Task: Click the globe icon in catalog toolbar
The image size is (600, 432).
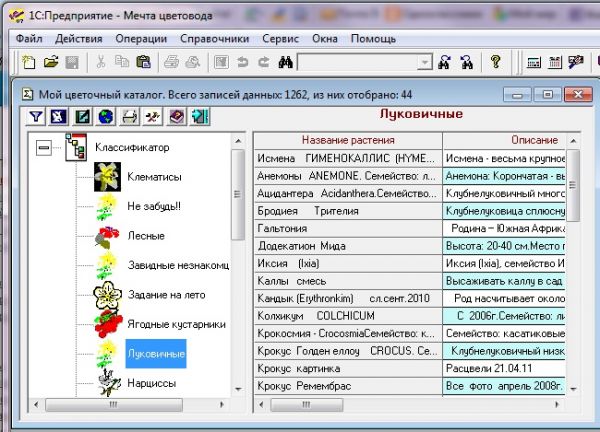Action: click(106, 116)
